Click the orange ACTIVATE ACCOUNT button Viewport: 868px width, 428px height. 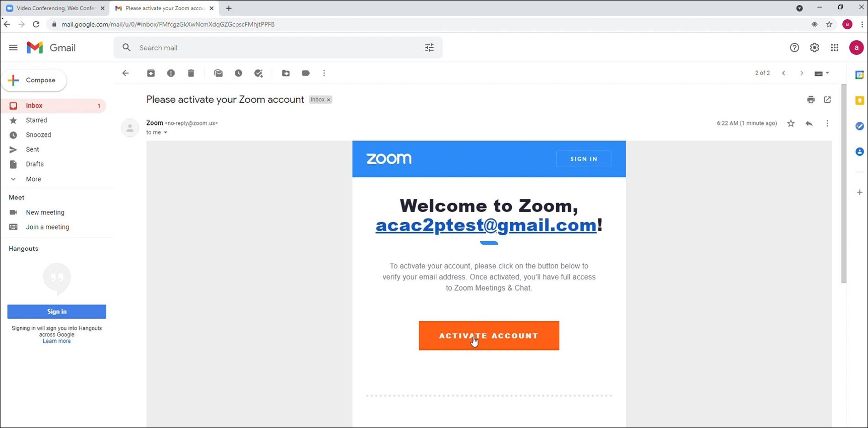pos(489,335)
